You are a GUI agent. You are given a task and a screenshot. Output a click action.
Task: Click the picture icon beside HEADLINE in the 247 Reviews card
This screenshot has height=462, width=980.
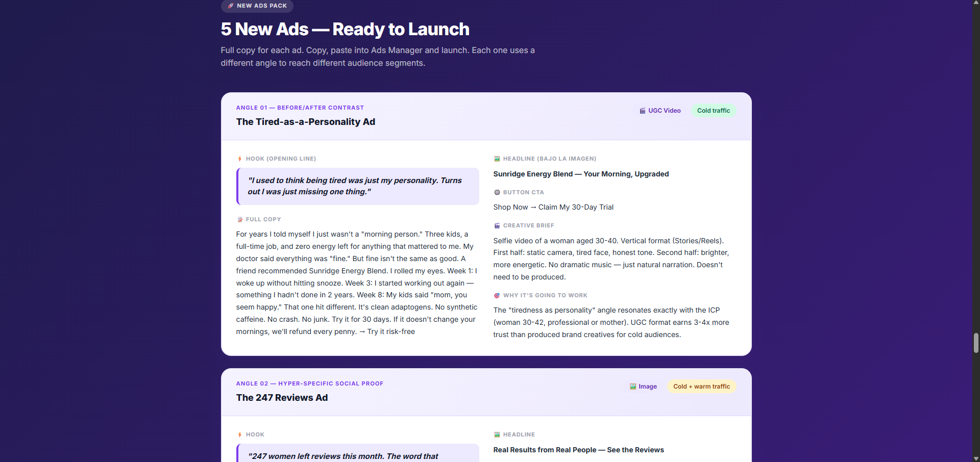click(x=497, y=434)
